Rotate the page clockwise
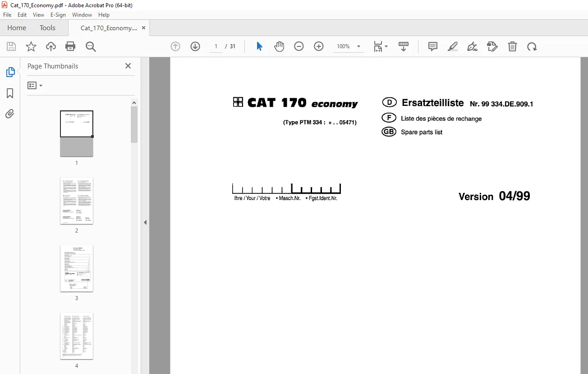Viewport: 588px width, 374px height. coord(532,46)
